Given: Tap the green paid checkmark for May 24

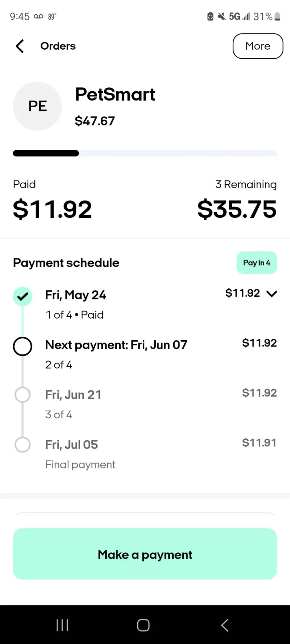Looking at the screenshot, I should tap(23, 296).
